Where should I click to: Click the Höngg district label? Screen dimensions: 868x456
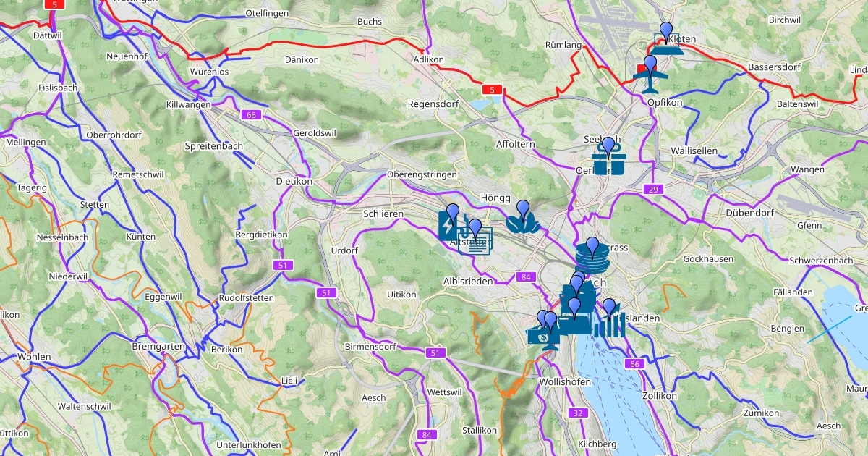pos(496,198)
